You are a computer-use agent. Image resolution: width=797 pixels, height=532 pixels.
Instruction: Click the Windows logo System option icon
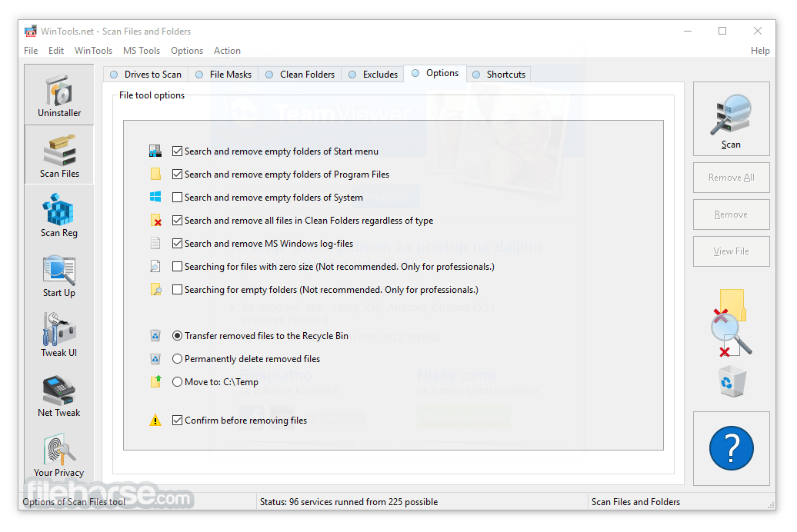[x=155, y=197]
